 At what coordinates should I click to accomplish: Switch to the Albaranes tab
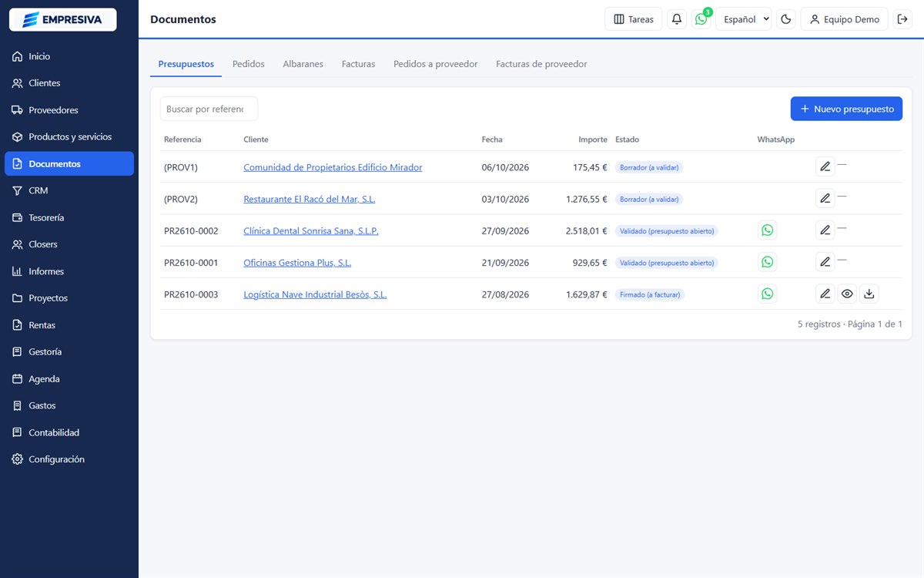(x=303, y=64)
